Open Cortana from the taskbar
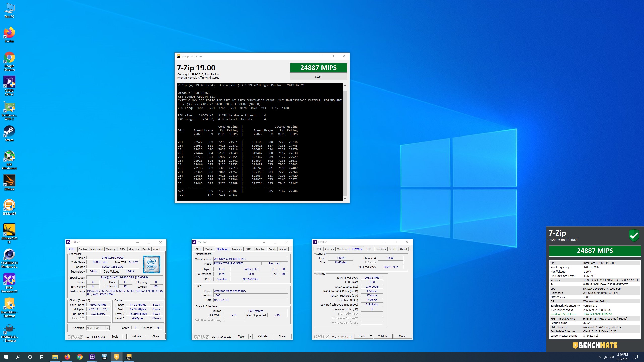The height and width of the screenshot is (362, 644). (x=30, y=357)
